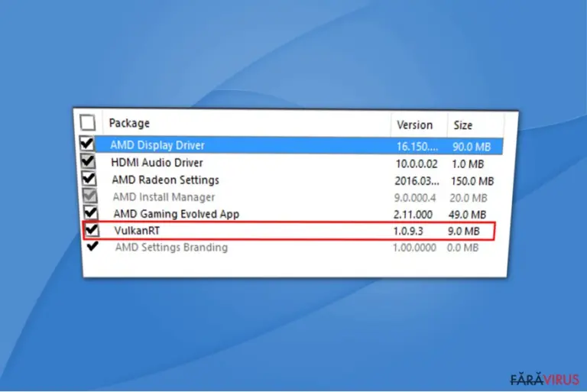
Task: Click the 150.0 MB size cell
Action: point(472,181)
